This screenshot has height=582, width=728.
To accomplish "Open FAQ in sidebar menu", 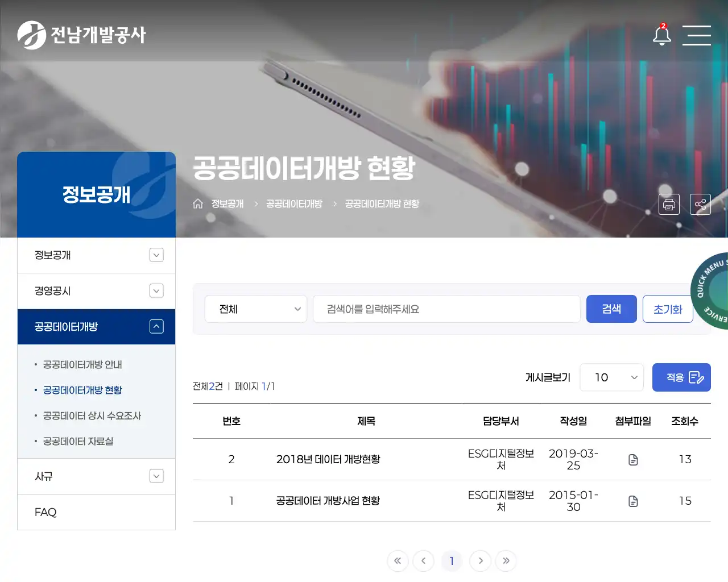I will [96, 512].
